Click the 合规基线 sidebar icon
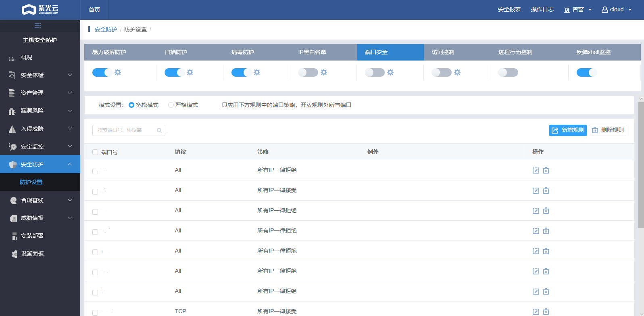Image resolution: width=644 pixels, height=316 pixels. [x=13, y=200]
